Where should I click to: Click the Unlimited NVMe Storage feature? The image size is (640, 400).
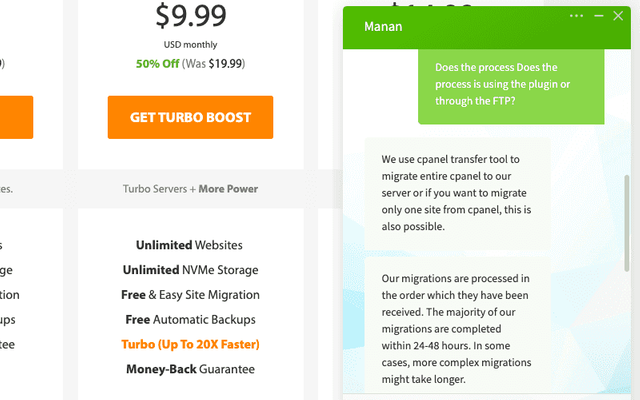click(190, 270)
